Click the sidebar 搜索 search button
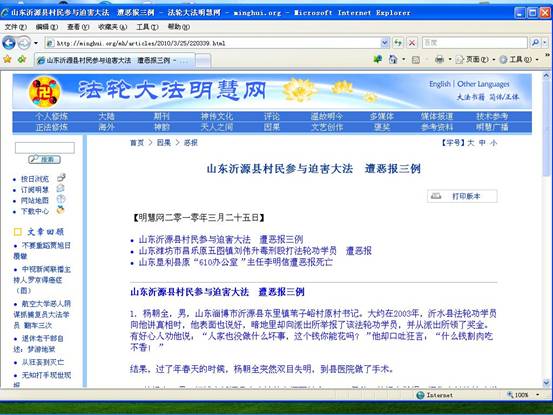The image size is (553, 415). [x=44, y=159]
